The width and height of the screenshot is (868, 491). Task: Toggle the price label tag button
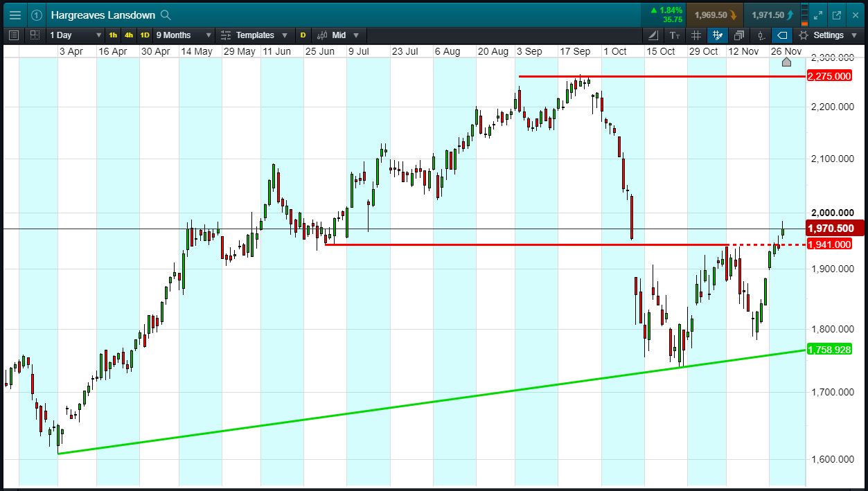pyautogui.click(x=782, y=35)
